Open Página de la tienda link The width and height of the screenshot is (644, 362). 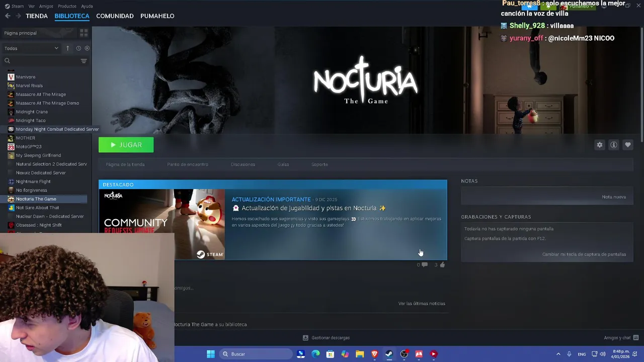tap(125, 164)
